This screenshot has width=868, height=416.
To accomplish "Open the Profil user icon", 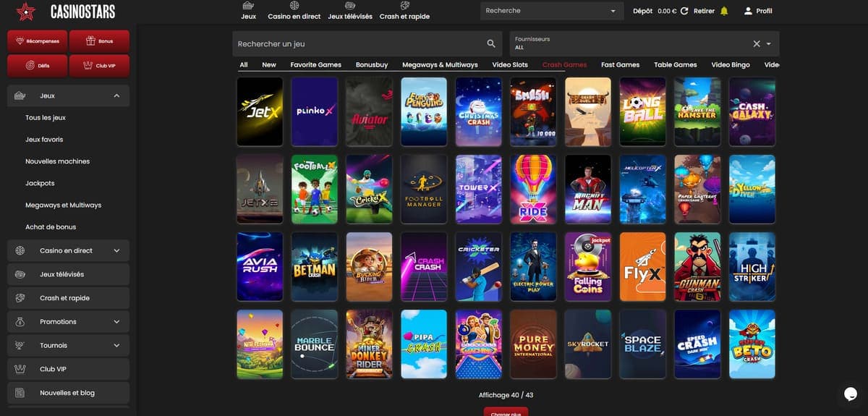I will coord(748,11).
